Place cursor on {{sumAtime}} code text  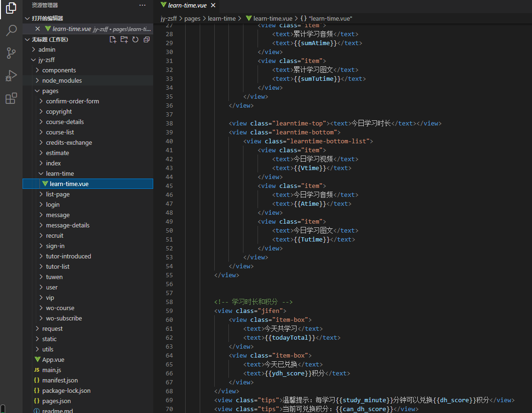point(315,43)
